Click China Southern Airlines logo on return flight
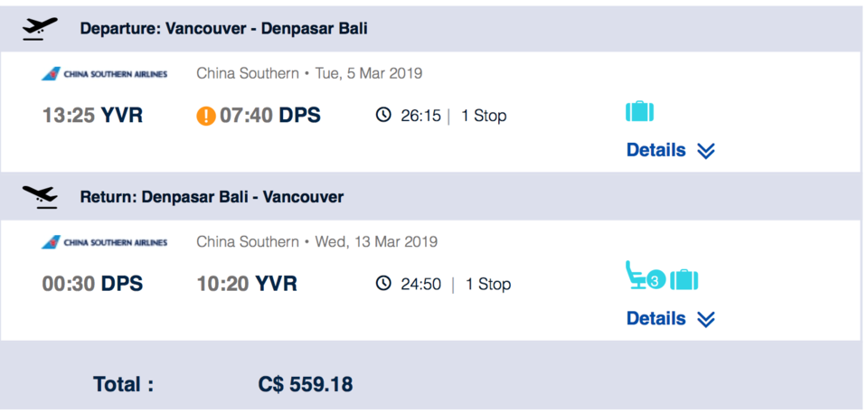Viewport: 868px width, 413px height. [104, 242]
